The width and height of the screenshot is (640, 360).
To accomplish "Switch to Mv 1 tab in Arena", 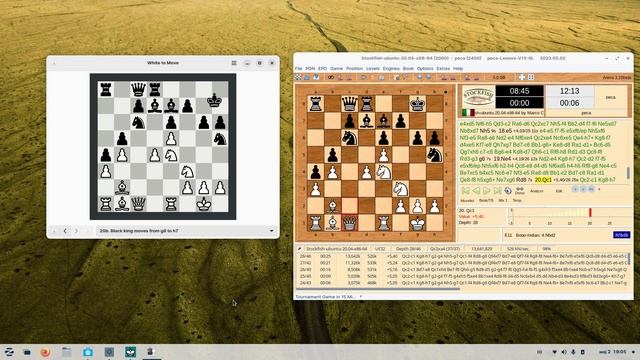I will (x=503, y=200).
